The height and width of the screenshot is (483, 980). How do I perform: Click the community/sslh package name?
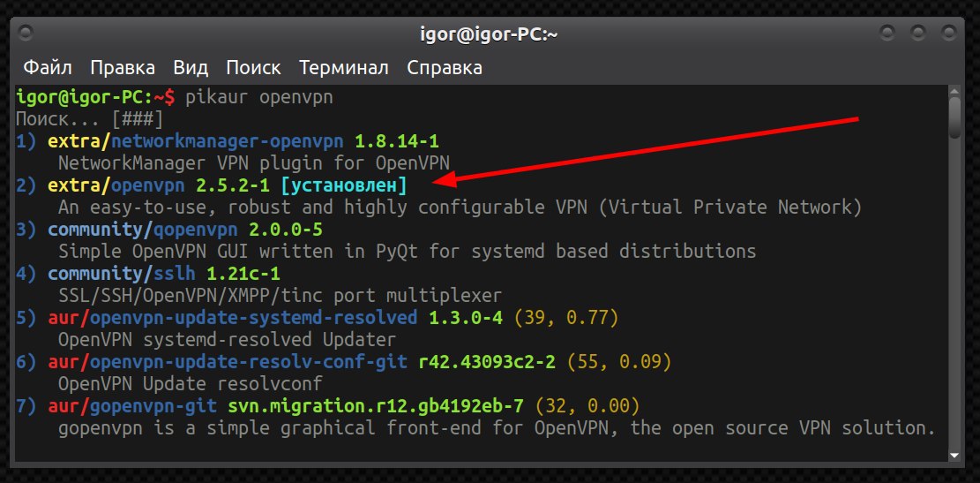tap(122, 274)
